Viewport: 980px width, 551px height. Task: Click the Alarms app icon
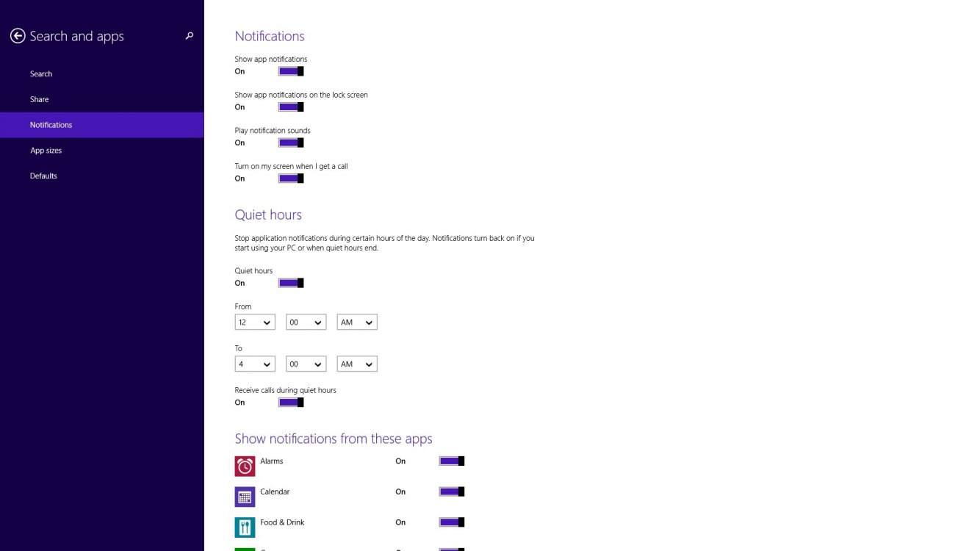pyautogui.click(x=245, y=467)
